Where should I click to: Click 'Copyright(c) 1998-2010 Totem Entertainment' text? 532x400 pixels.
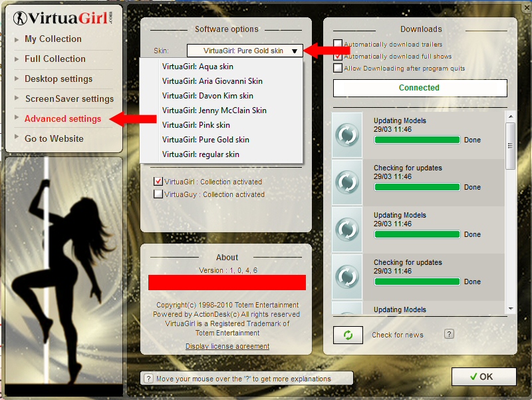click(227, 305)
